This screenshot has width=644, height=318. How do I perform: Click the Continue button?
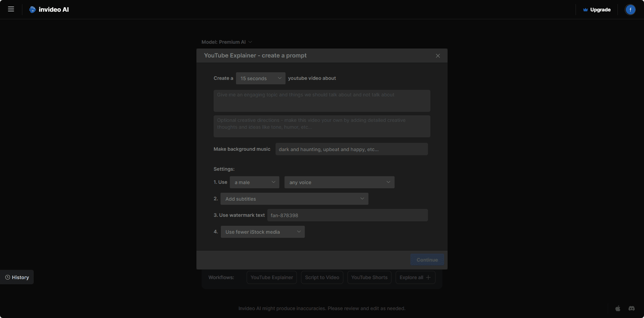pos(427,260)
